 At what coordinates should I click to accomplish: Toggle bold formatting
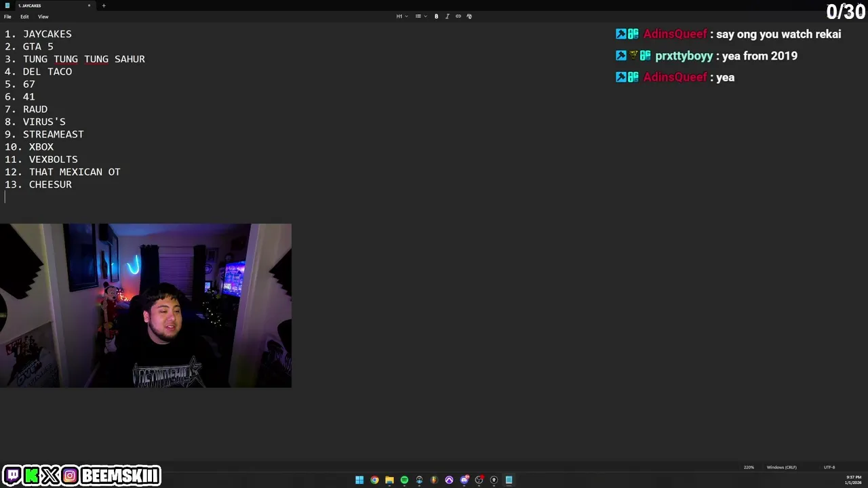[436, 16]
